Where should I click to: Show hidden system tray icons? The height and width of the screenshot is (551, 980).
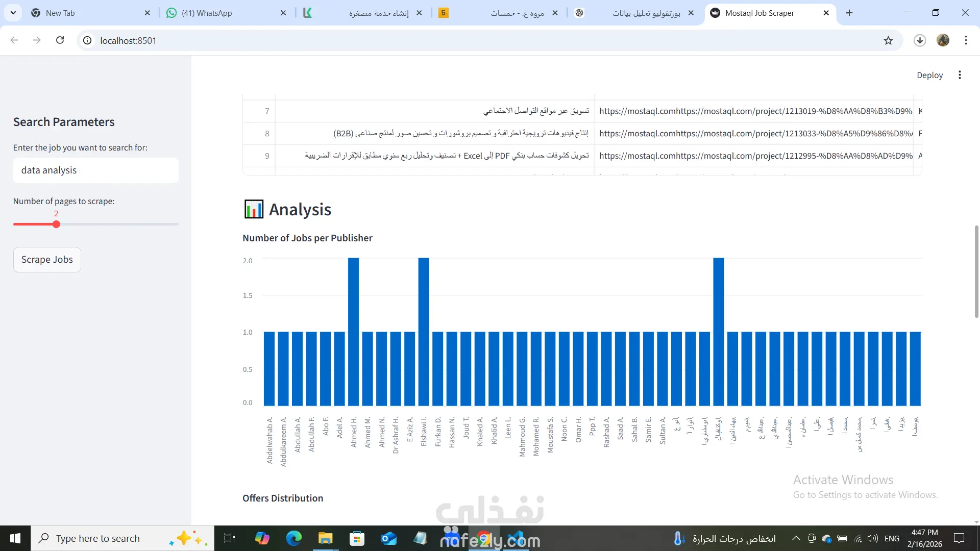796,538
